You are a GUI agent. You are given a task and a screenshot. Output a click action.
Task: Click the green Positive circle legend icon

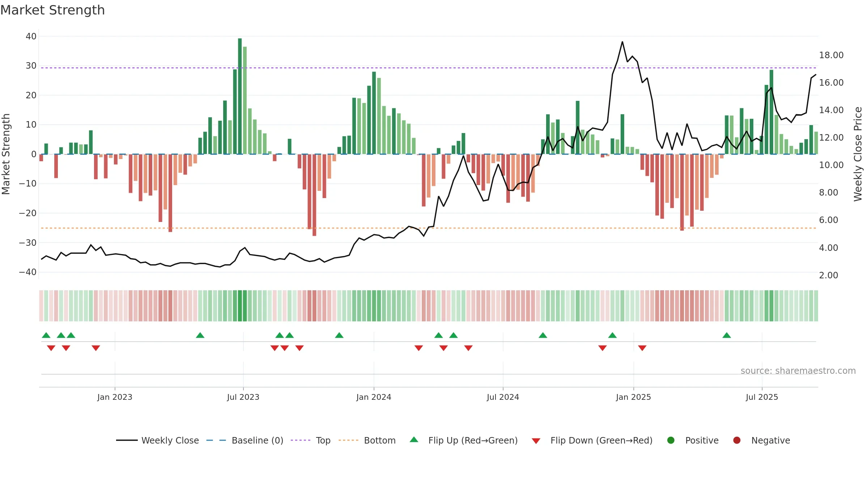tap(671, 440)
